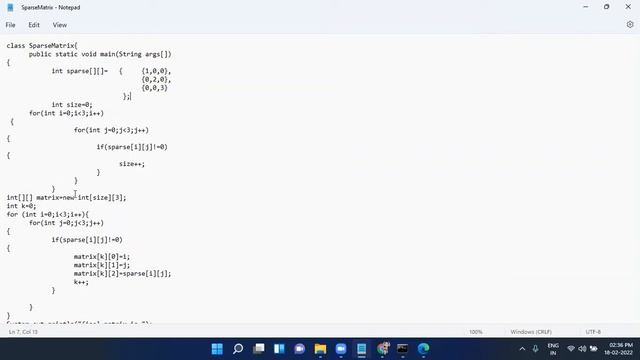Click the microphone tray icon
Image resolution: width=640 pixels, height=360 pixels.
tap(535, 349)
